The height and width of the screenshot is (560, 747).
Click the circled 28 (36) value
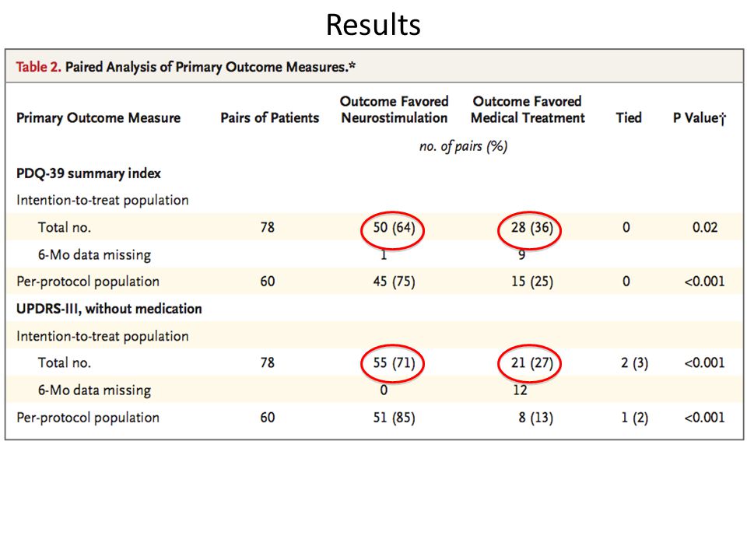tap(532, 228)
